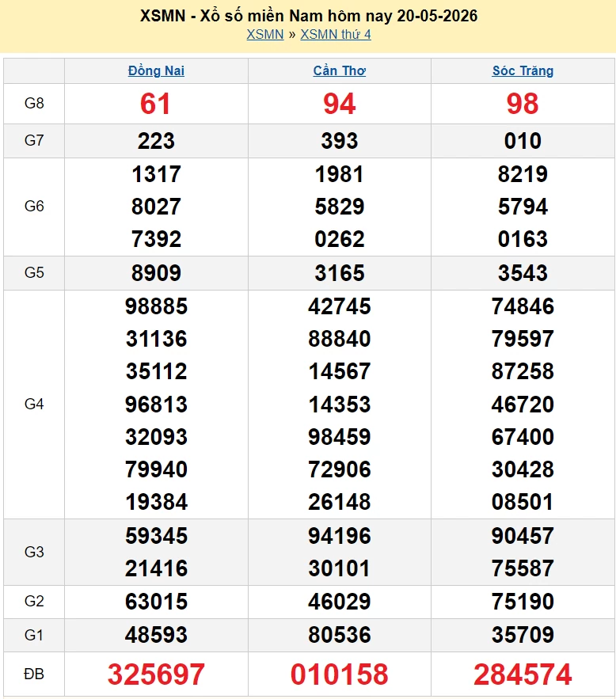Screen dimensions: 616x699
Task: Select G2 number 75190
Action: coord(523,602)
